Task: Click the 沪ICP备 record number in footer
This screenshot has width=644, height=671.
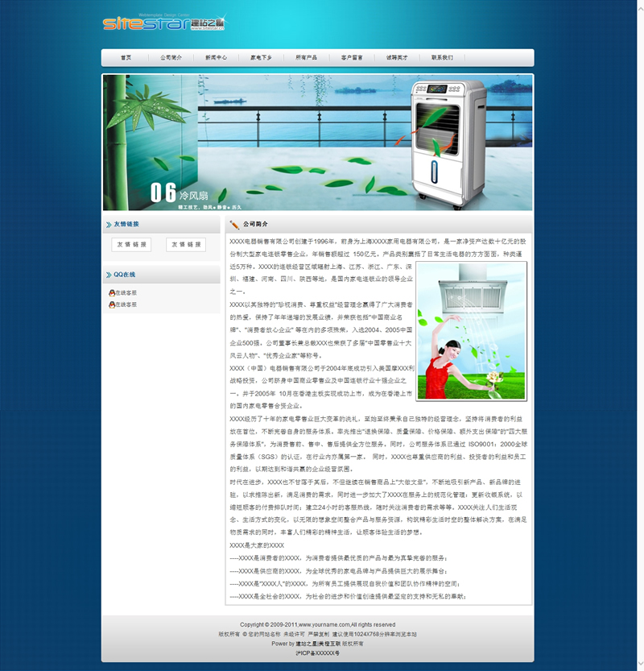Action: (x=317, y=653)
